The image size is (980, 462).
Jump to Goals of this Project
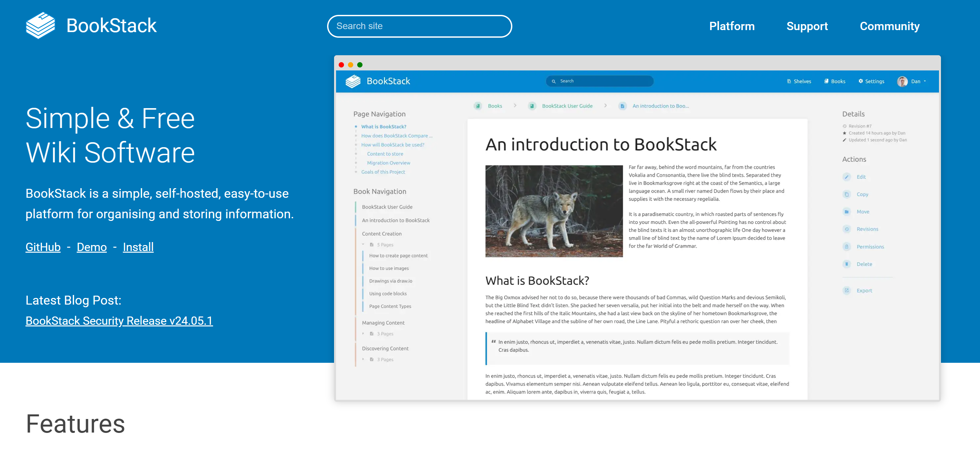(x=383, y=172)
